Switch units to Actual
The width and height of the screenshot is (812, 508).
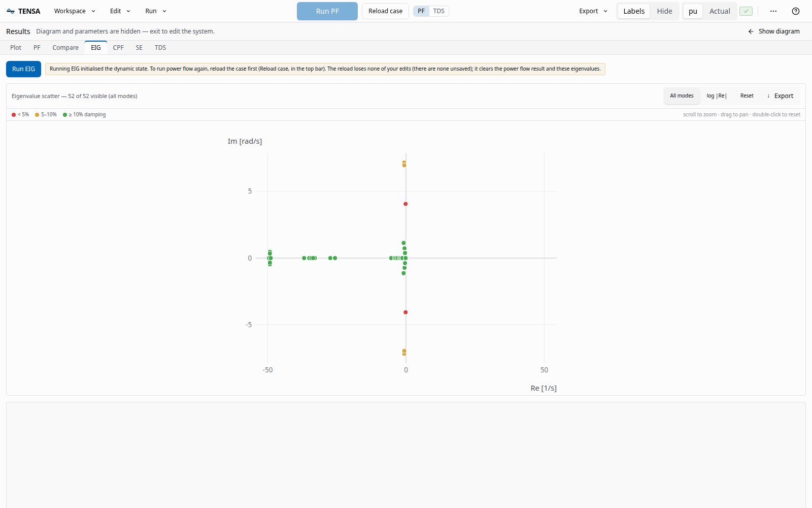pyautogui.click(x=720, y=11)
